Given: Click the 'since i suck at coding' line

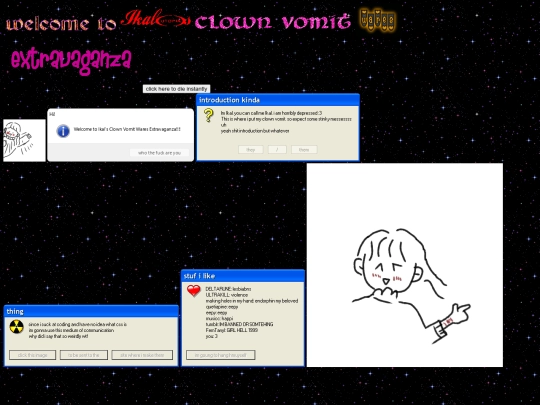Looking at the screenshot, I should tap(77, 324).
